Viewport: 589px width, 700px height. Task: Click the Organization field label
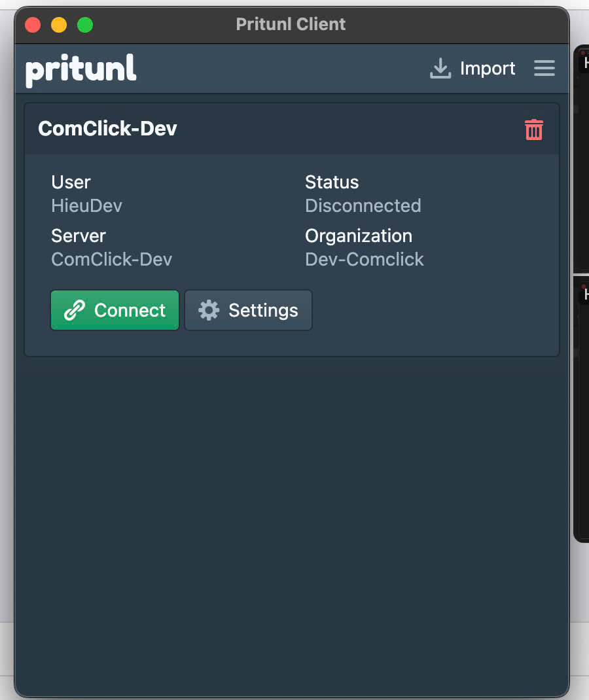(359, 236)
